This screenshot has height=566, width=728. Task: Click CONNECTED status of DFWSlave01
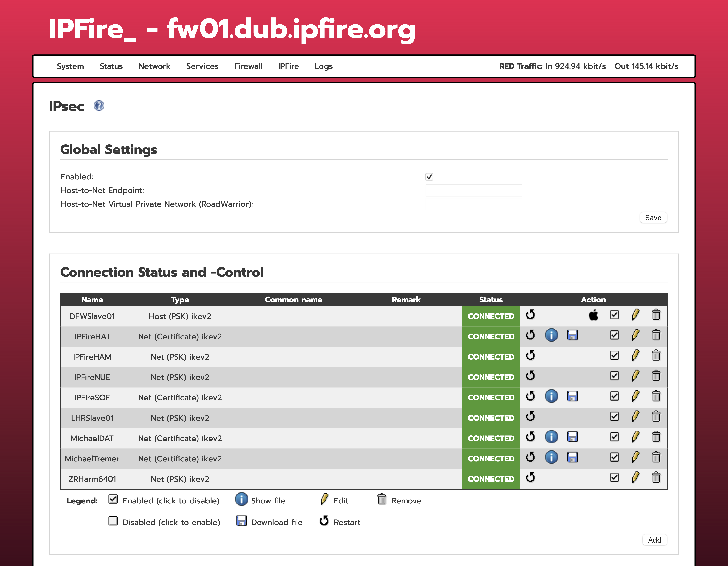tap(491, 316)
